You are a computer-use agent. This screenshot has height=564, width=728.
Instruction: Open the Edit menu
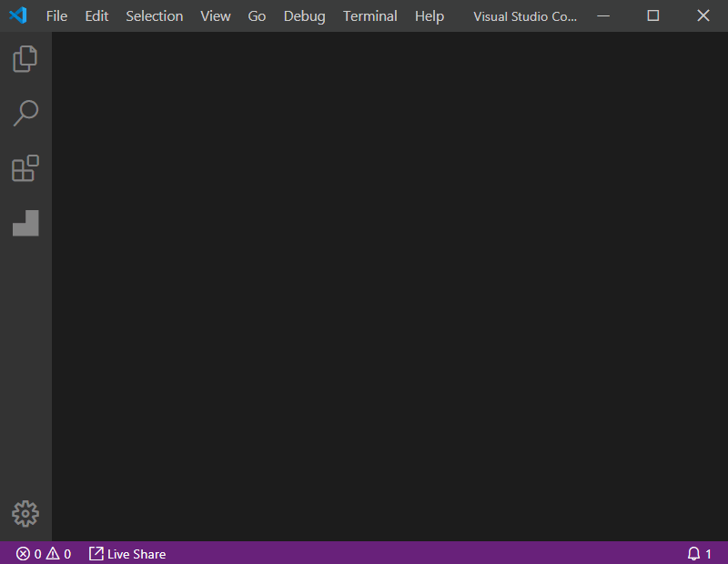coord(96,16)
